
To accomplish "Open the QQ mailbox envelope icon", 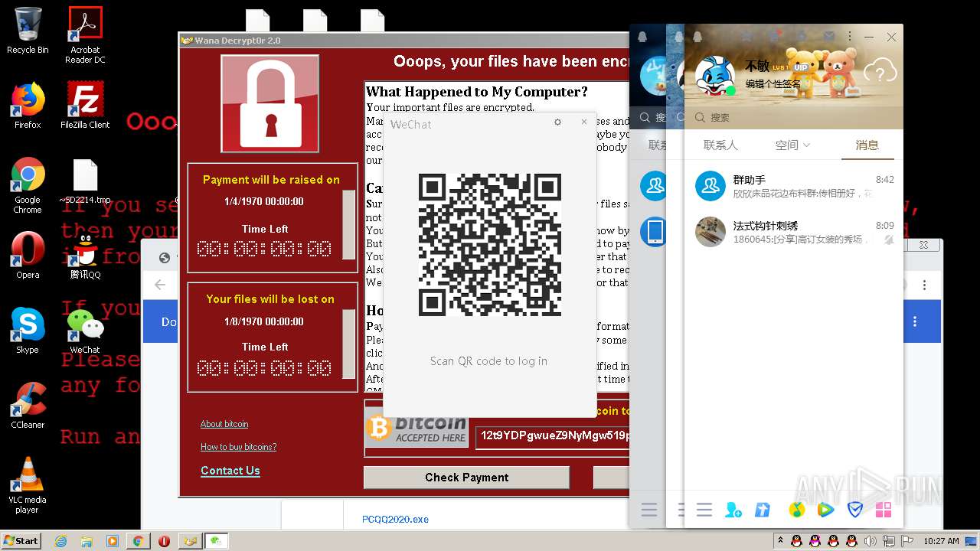I will pos(829,36).
